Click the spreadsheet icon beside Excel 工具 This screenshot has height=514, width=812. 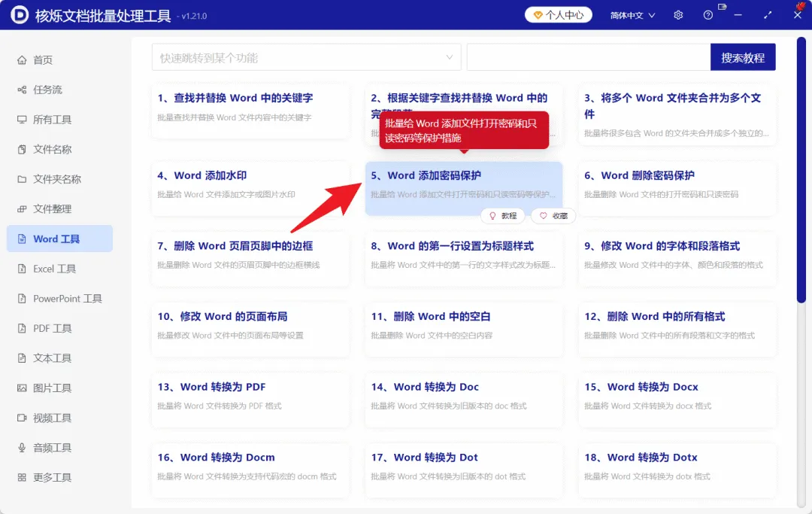click(x=22, y=269)
